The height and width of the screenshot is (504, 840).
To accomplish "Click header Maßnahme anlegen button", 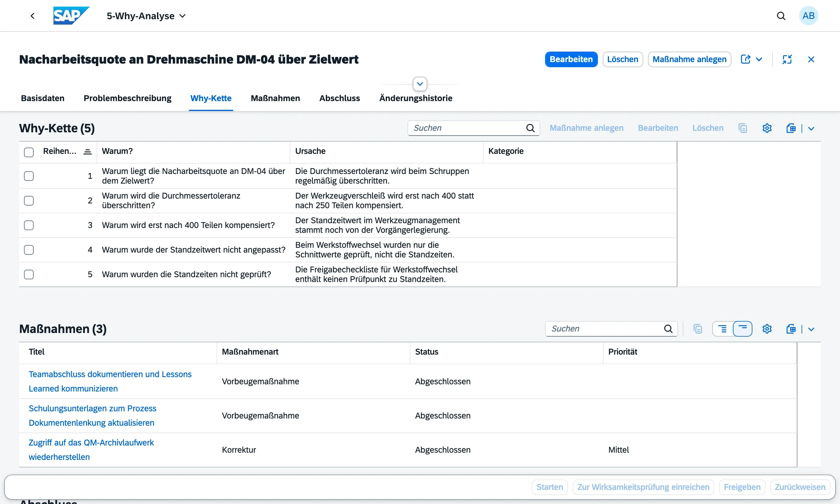I will (689, 59).
